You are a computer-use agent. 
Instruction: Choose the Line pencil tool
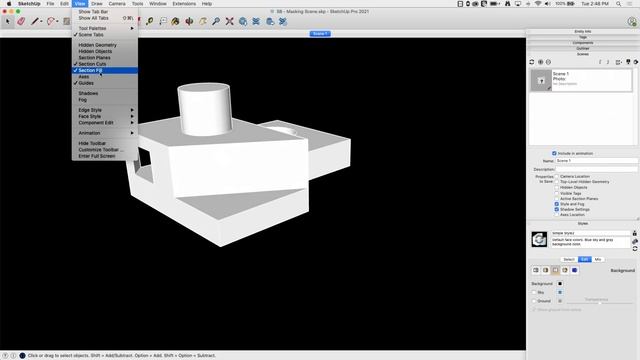pos(35,21)
